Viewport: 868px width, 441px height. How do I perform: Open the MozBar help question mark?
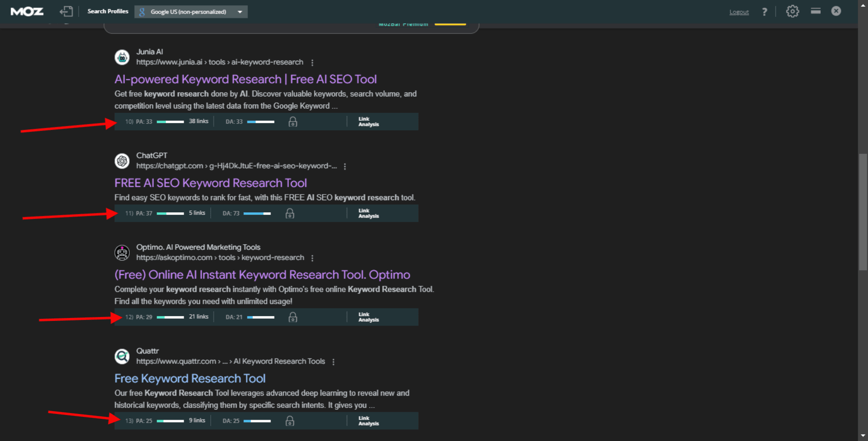[764, 12]
